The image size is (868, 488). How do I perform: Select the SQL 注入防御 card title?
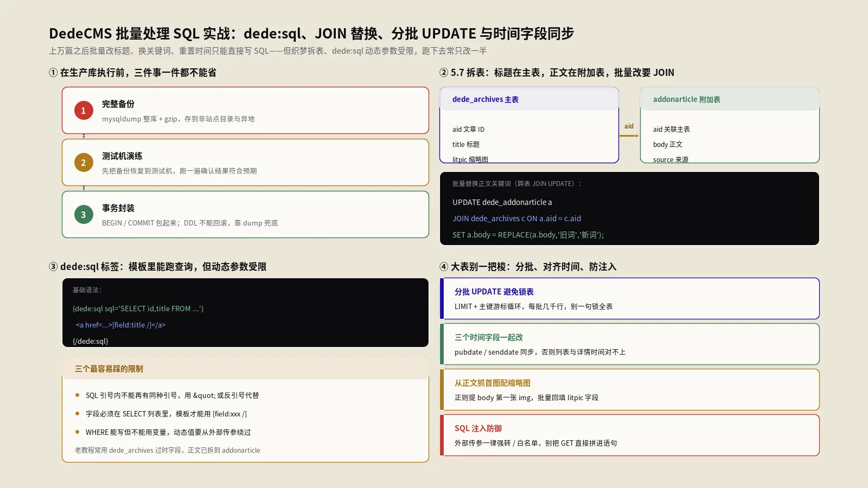coord(478,428)
